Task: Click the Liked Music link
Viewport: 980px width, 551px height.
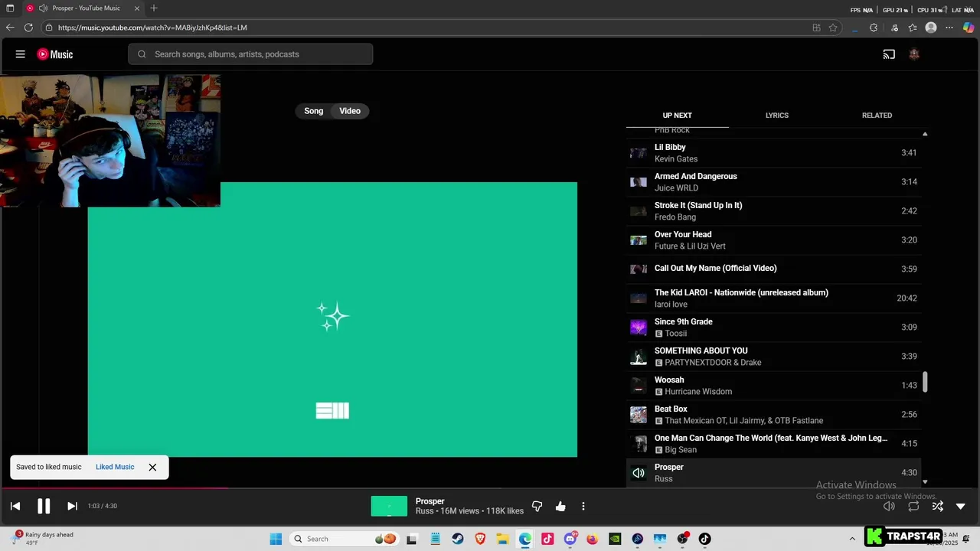Action: (115, 467)
